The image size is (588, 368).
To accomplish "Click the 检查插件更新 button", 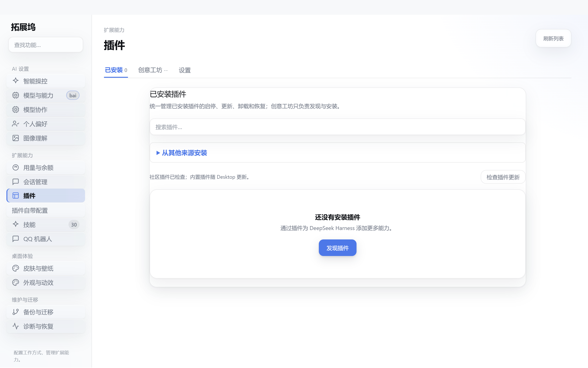I will tap(503, 177).
